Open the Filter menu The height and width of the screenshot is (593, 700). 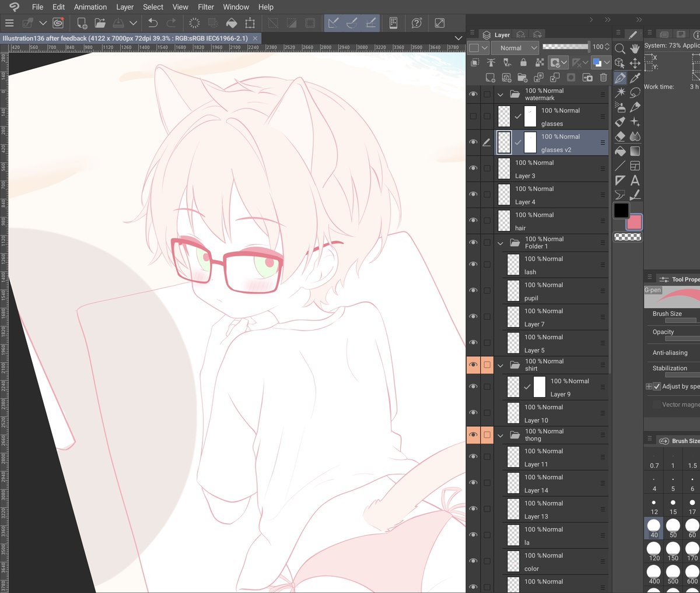[x=206, y=7]
